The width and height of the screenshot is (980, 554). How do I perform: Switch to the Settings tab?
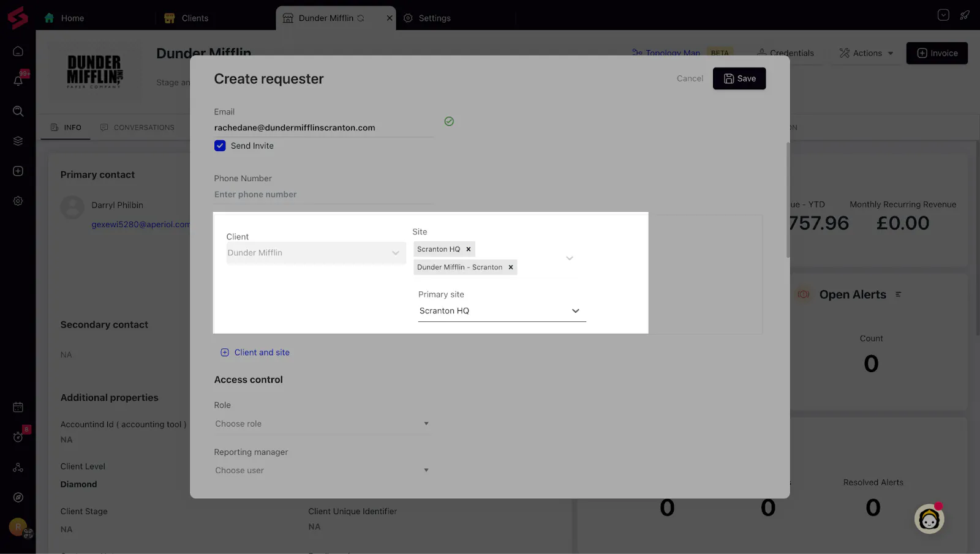[428, 18]
